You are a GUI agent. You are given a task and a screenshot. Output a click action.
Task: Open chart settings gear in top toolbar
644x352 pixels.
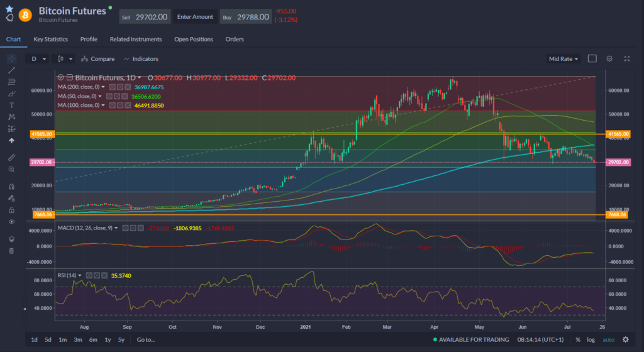[x=609, y=58]
